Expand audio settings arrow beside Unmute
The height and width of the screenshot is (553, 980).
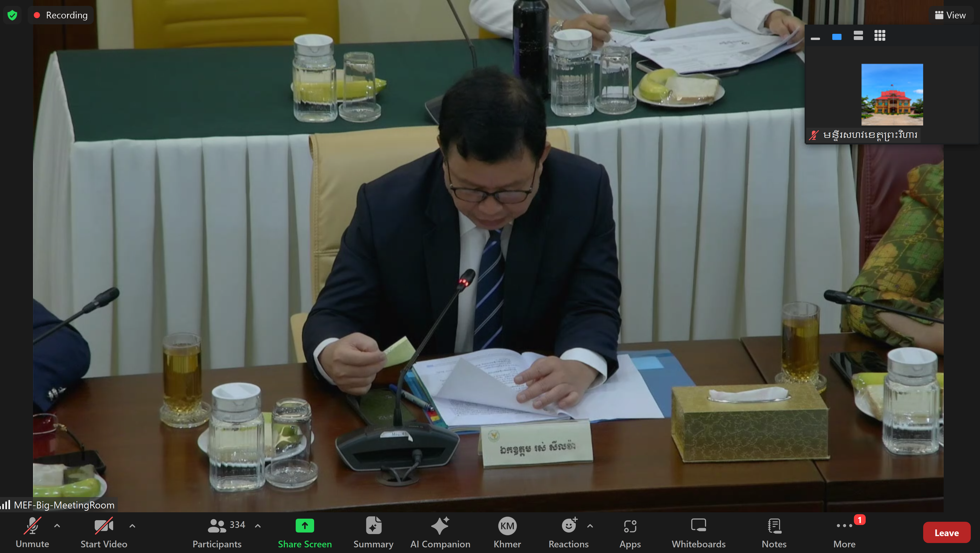(57, 526)
